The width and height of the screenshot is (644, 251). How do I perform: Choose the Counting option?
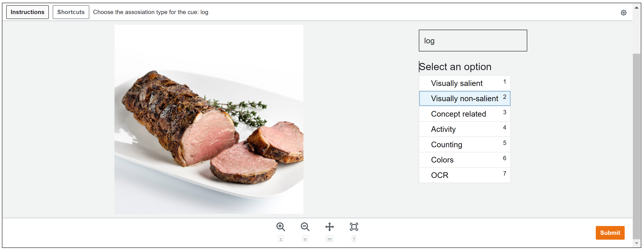(465, 145)
